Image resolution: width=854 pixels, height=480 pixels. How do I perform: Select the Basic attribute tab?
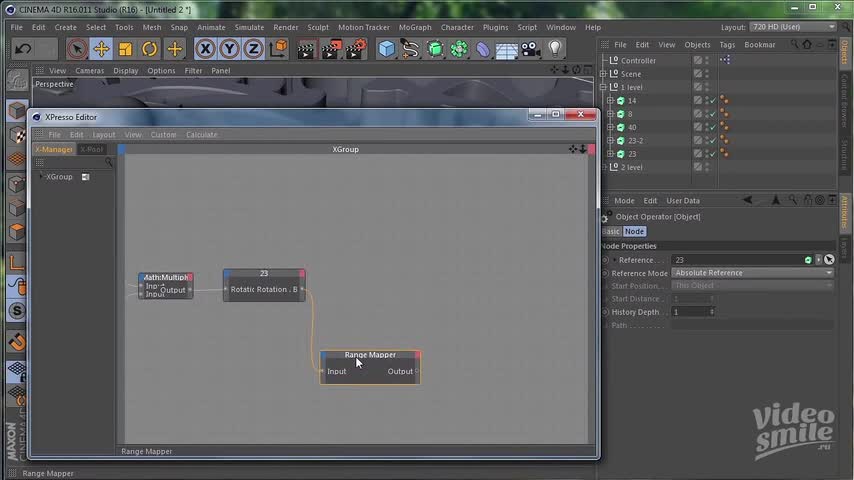[611, 232]
